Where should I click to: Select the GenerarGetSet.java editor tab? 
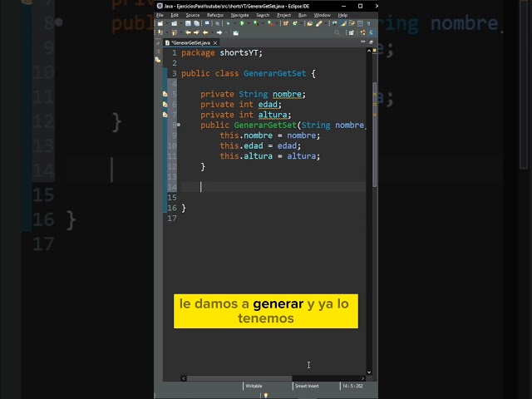(x=190, y=42)
